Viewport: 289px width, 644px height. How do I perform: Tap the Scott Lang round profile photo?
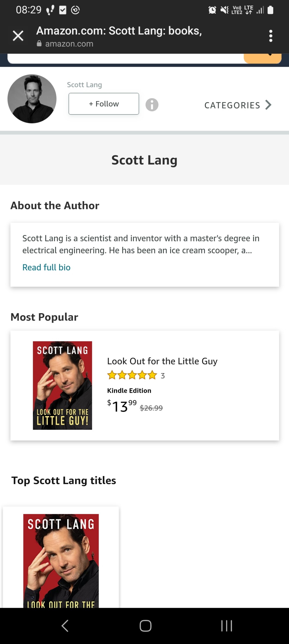[32, 99]
